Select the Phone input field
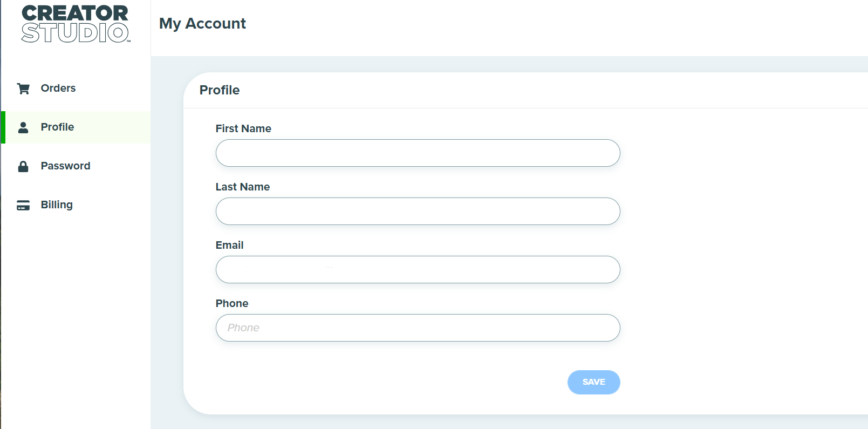This screenshot has height=429, width=868. point(418,328)
